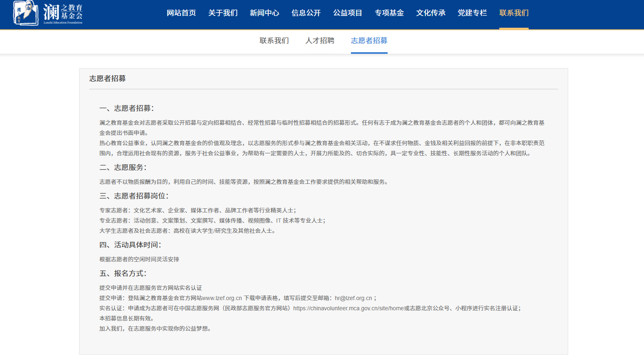Image resolution: width=644 pixels, height=360 pixels.
Task: Open the 党建专栏 page
Action: (472, 13)
